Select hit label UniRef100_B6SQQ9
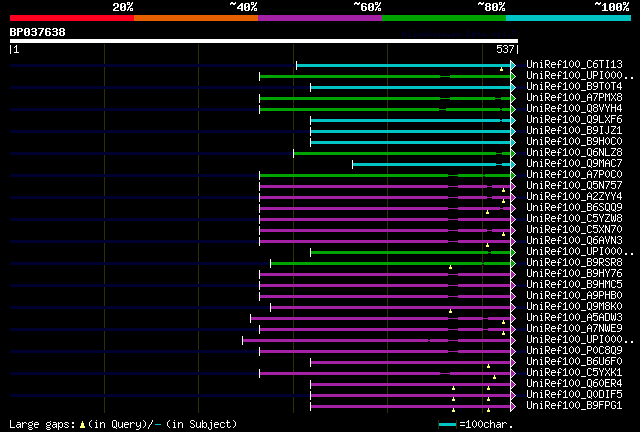 pyautogui.click(x=574, y=208)
